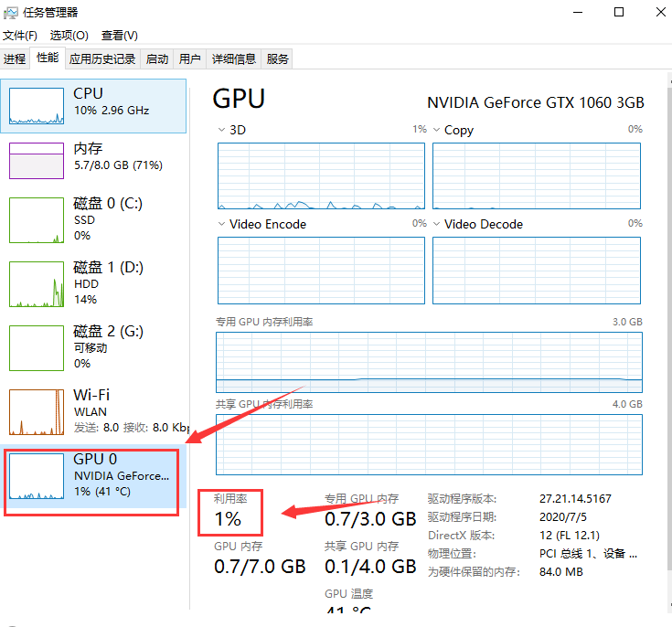The height and width of the screenshot is (627, 672).
Task: Open 磁盘 1 (D:) HDD graph
Action: [37, 283]
